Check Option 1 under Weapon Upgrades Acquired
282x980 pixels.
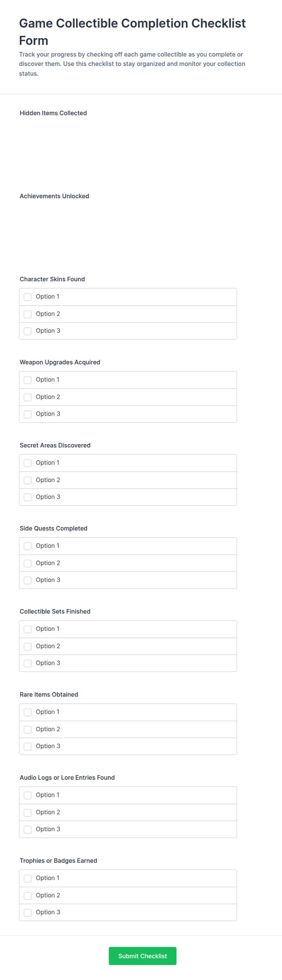pos(27,380)
